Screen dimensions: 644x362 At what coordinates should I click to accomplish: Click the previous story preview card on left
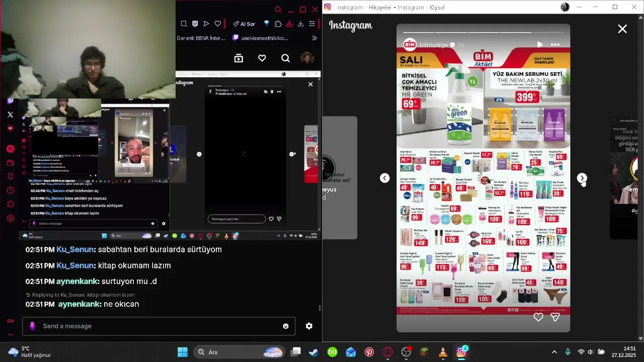coord(340,177)
